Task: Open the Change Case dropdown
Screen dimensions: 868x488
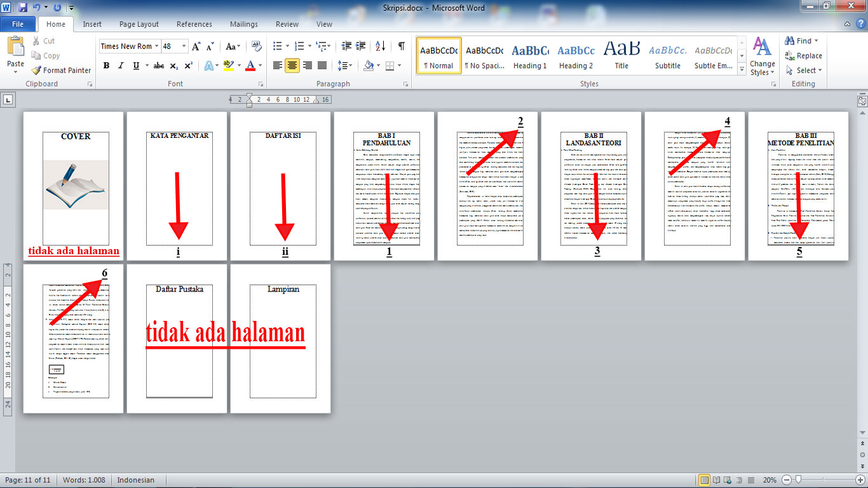Action: (x=233, y=46)
